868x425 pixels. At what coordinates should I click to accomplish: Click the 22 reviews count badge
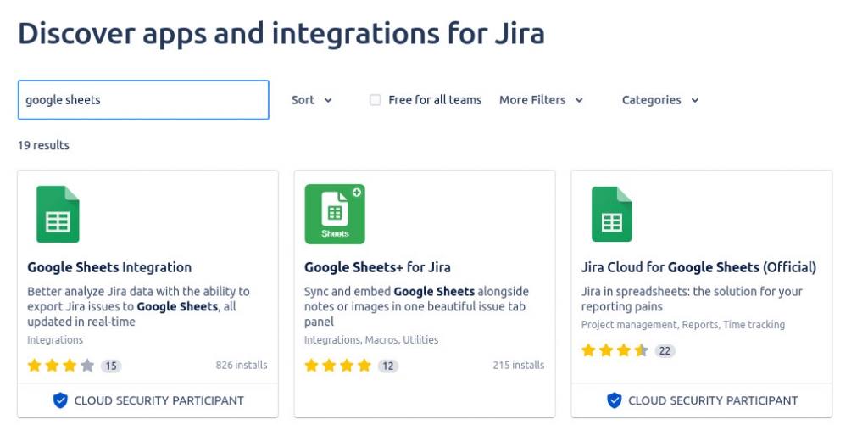[665, 351]
